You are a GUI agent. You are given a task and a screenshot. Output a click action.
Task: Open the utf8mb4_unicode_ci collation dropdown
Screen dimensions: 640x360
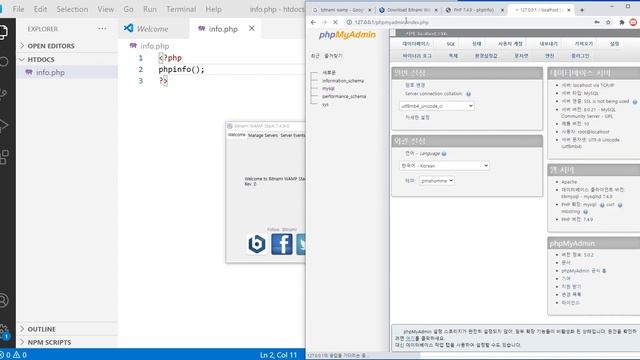click(x=436, y=106)
